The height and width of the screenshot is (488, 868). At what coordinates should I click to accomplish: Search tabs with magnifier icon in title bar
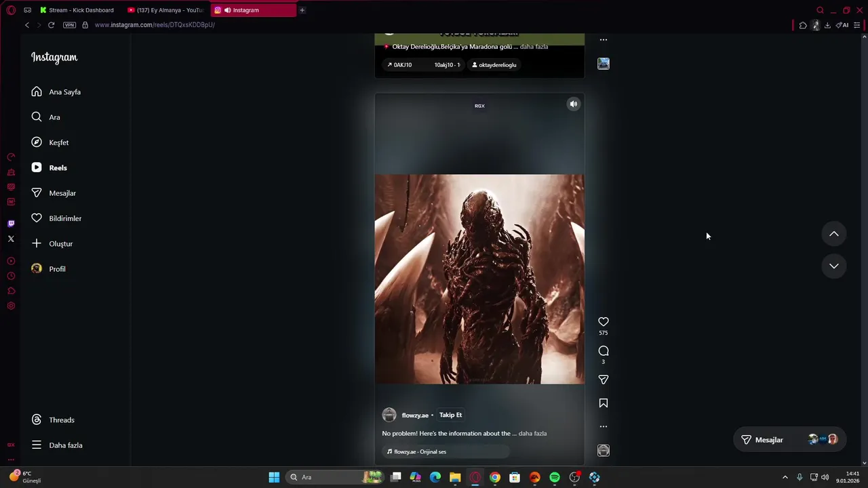coord(820,10)
